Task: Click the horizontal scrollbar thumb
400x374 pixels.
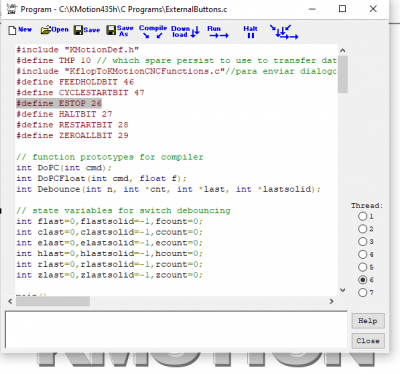Action: (x=53, y=301)
